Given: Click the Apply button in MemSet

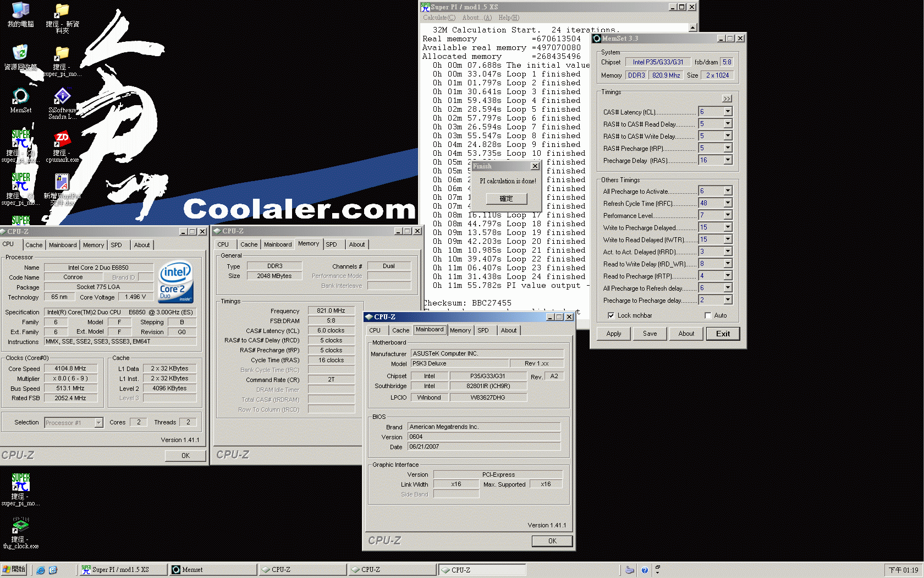Looking at the screenshot, I should coord(614,334).
